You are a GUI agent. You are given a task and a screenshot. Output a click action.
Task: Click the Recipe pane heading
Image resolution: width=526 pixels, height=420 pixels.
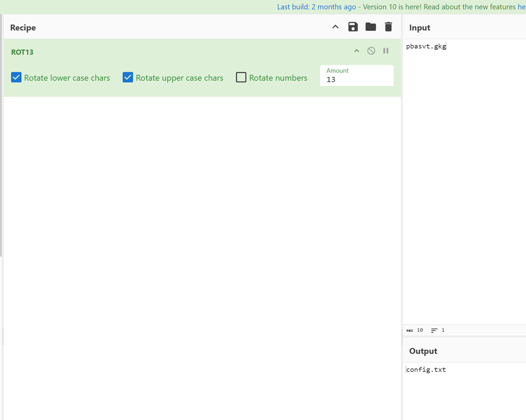coord(23,28)
